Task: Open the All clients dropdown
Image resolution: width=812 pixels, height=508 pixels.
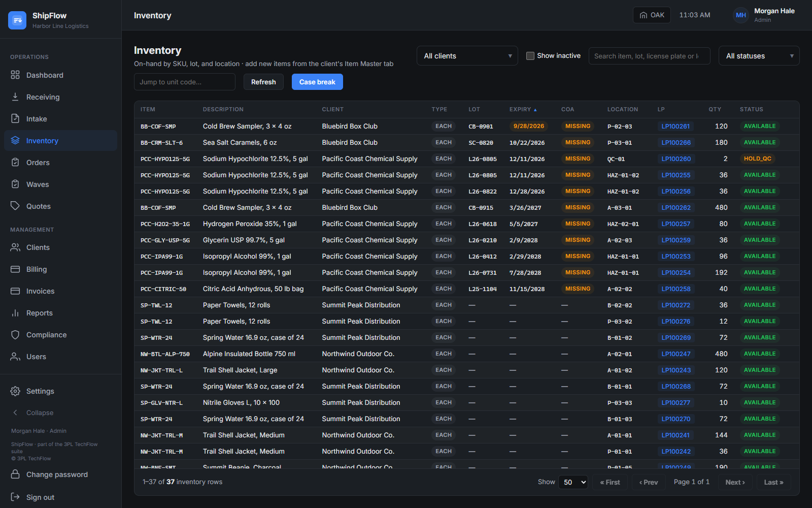Action: point(467,56)
